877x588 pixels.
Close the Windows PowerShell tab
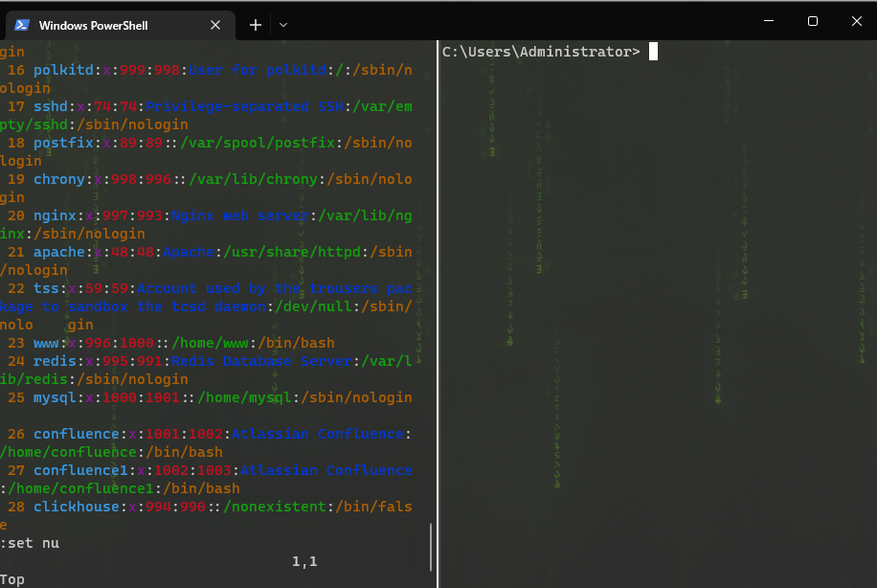pyautogui.click(x=215, y=25)
